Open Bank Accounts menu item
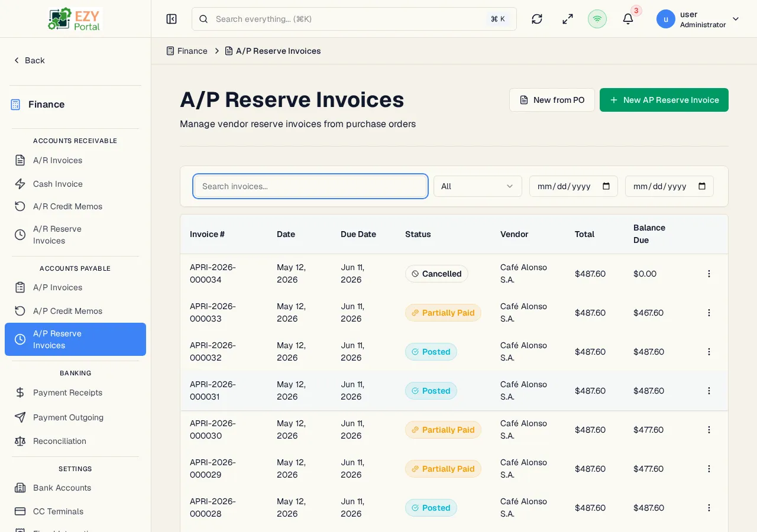Viewport: 757px width, 532px height. (x=75, y=488)
